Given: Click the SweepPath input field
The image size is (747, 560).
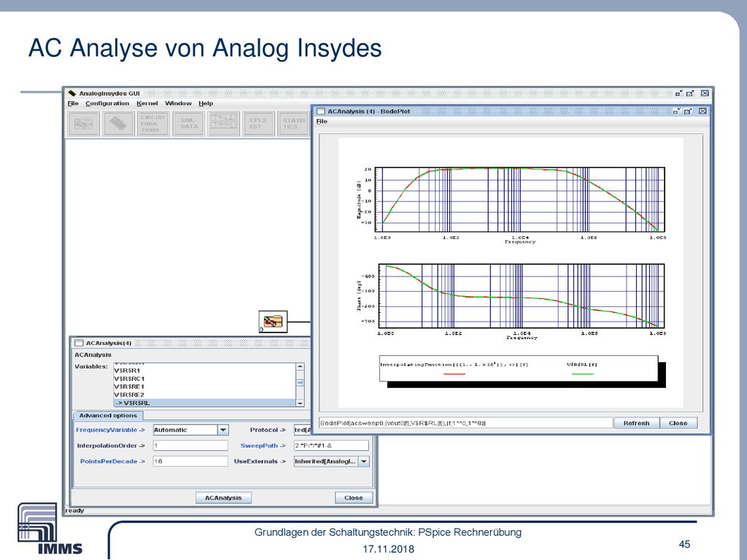Looking at the screenshot, I should coord(332,446).
